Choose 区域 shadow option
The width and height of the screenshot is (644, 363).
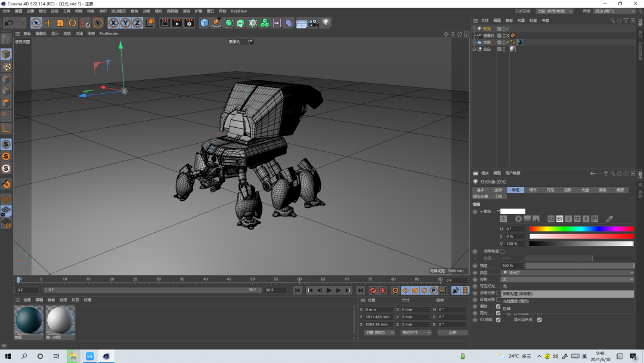[x=567, y=309]
